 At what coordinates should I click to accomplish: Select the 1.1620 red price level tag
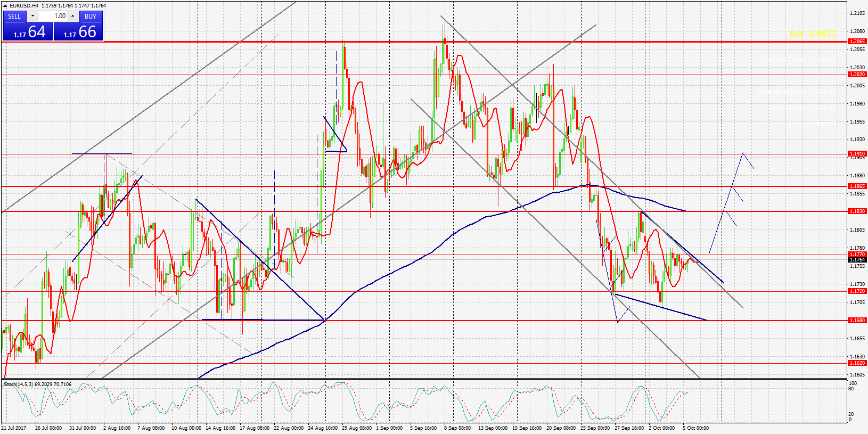(x=857, y=363)
